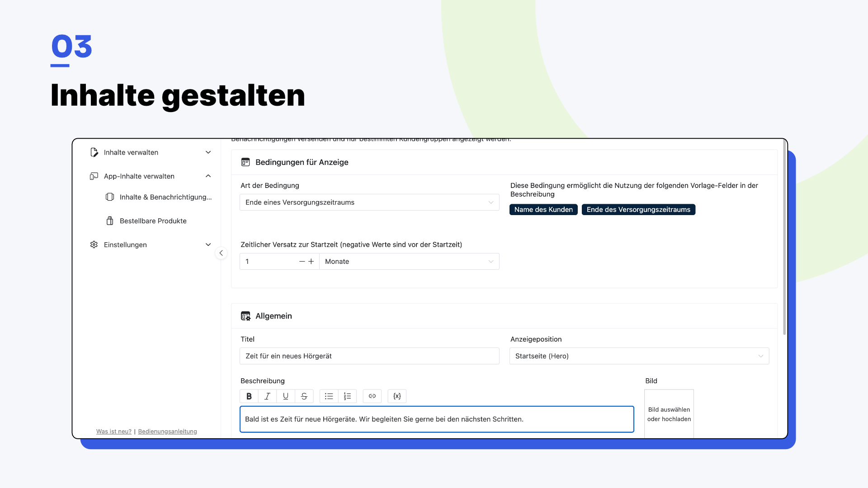This screenshot has height=488, width=868.
Task: Insert a bulleted list
Action: click(329, 396)
